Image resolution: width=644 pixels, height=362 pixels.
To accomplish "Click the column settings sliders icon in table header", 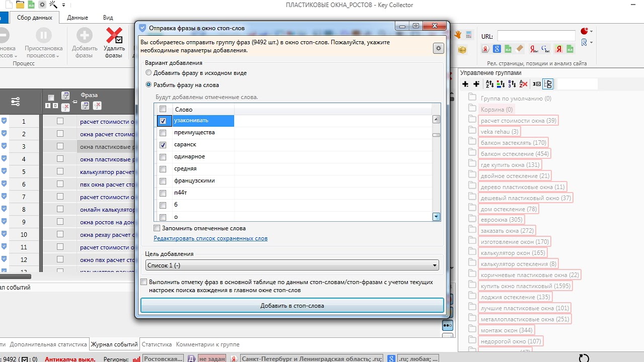I will [16, 102].
